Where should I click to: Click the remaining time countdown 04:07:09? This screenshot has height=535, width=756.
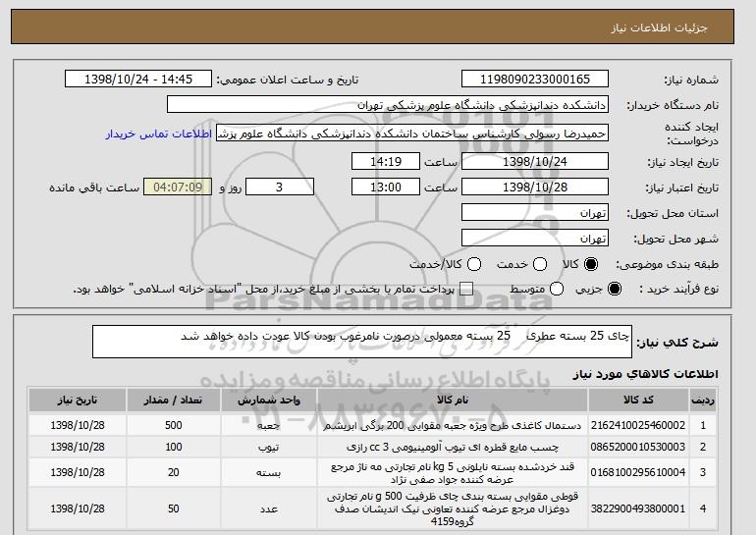pos(178,187)
